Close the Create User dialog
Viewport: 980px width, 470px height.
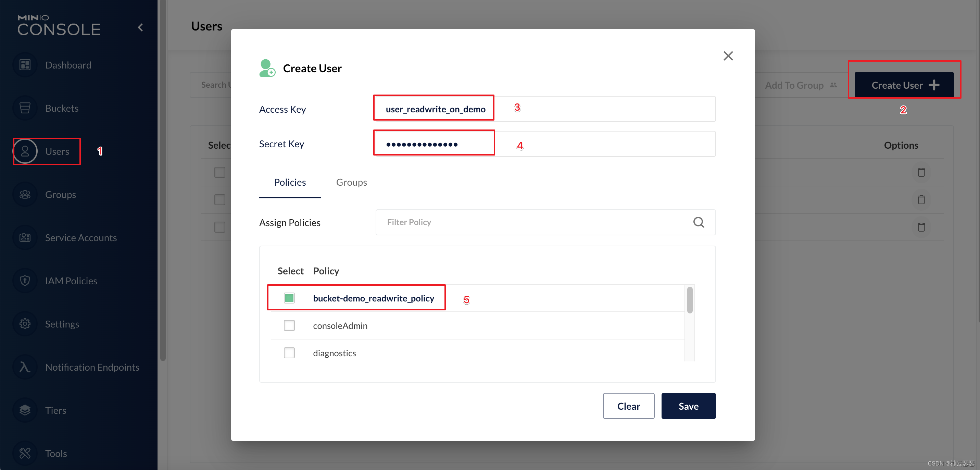(728, 56)
